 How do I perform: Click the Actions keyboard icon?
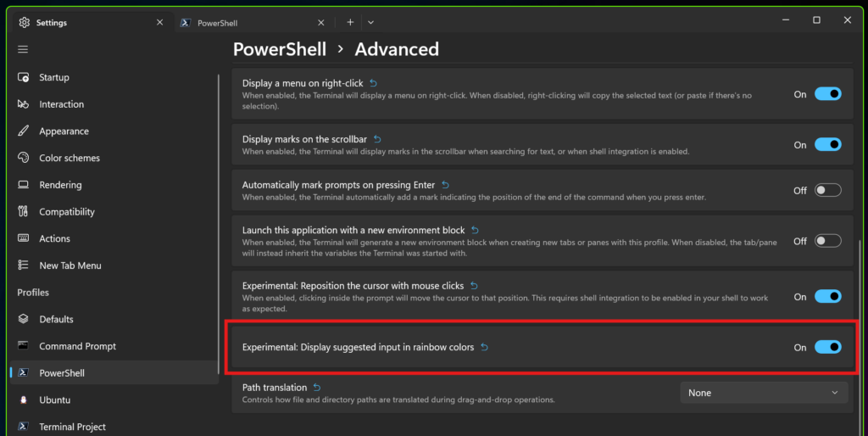pyautogui.click(x=23, y=238)
